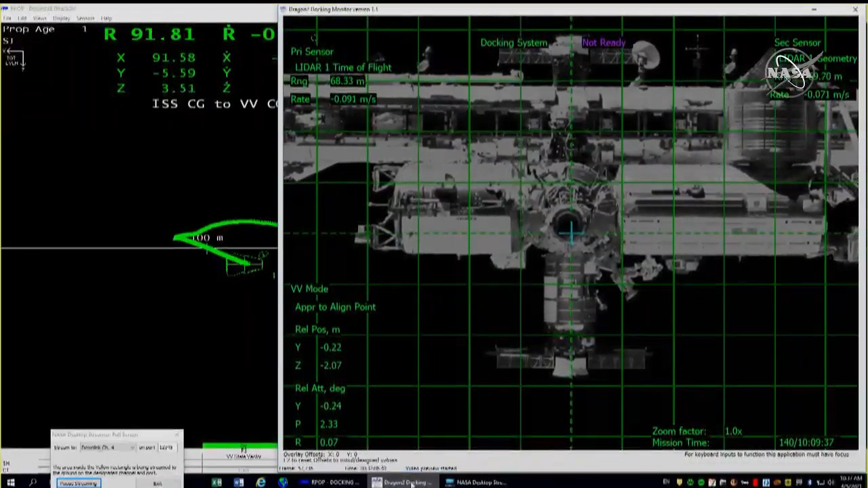
Task: Open the File menu in RPOP
Action: pos(7,18)
